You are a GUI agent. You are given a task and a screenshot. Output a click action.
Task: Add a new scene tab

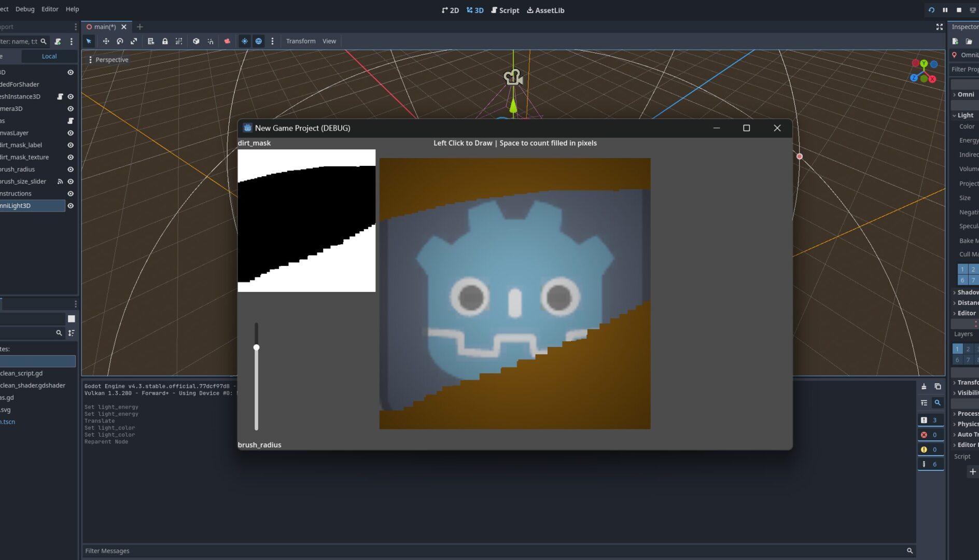[140, 26]
